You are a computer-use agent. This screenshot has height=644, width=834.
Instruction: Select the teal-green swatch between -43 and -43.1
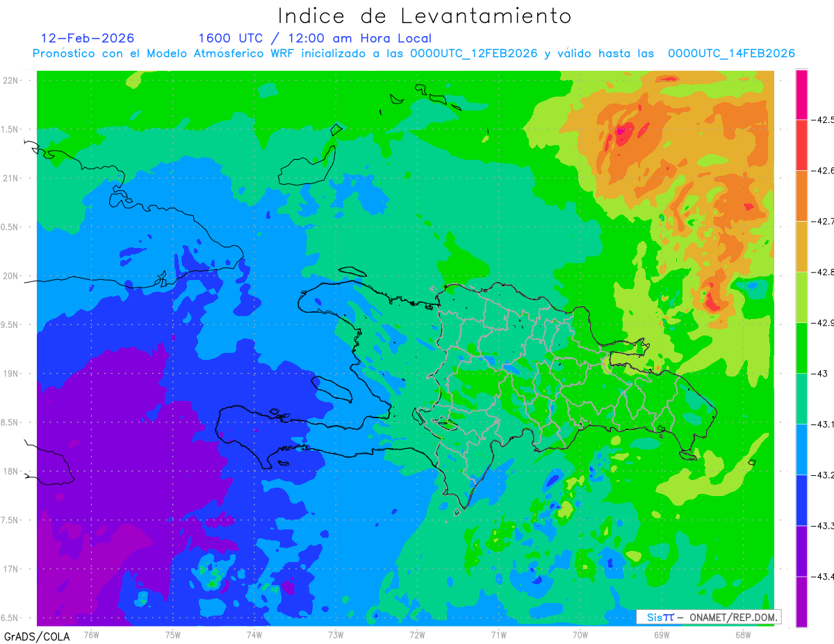pos(801,399)
